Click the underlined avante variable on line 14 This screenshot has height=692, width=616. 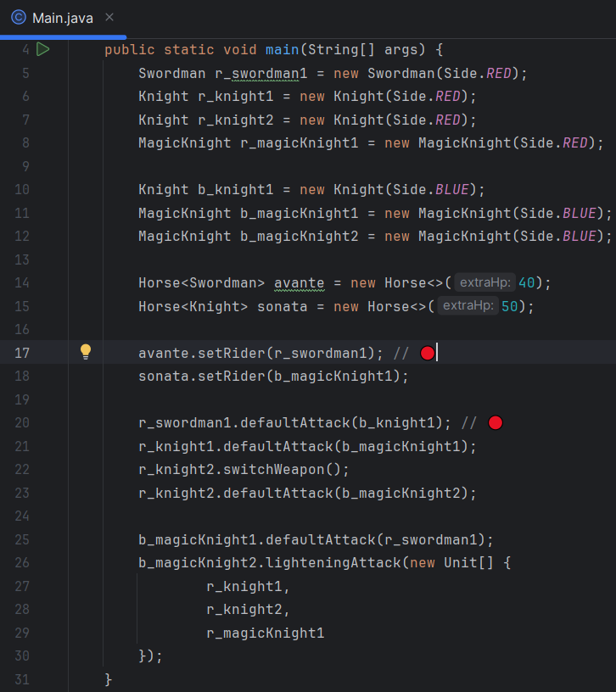(x=300, y=283)
